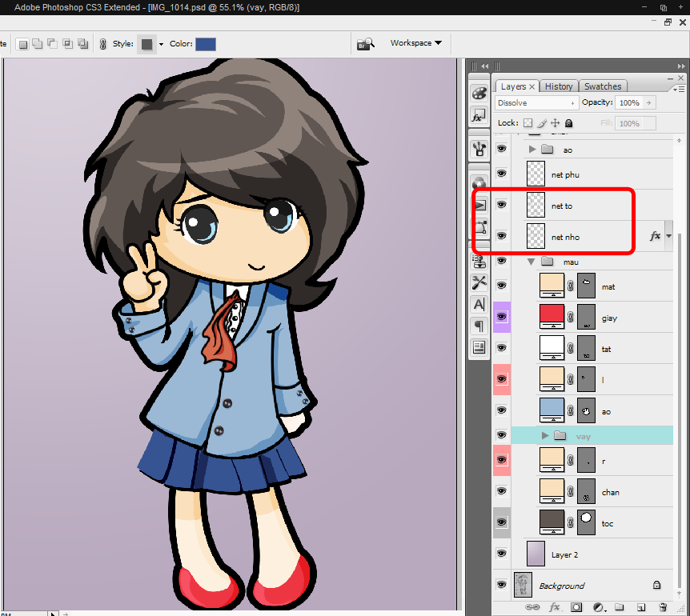Open the Clone Source stamp panel icon

[479, 262]
